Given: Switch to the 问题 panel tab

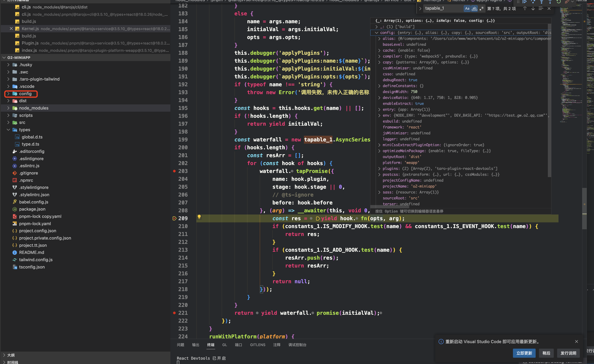Looking at the screenshot, I should [x=181, y=345].
